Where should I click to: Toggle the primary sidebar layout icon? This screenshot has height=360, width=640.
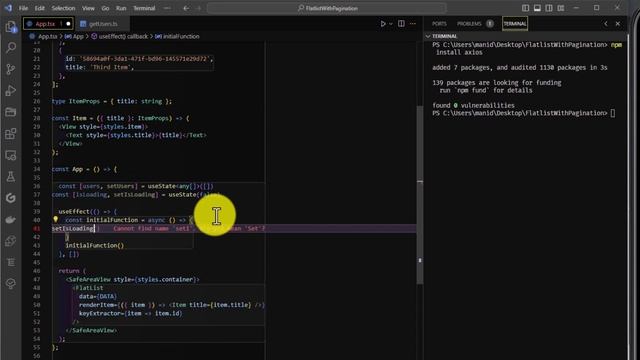click(x=525, y=8)
